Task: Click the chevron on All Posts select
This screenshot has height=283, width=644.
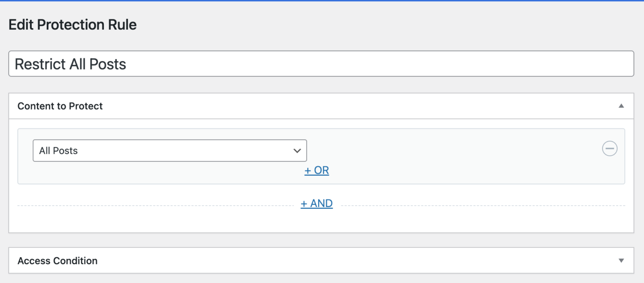Action: (x=297, y=151)
